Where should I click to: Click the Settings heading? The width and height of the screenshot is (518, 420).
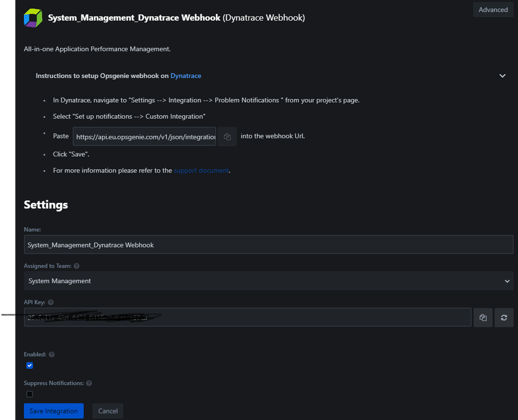(x=46, y=204)
